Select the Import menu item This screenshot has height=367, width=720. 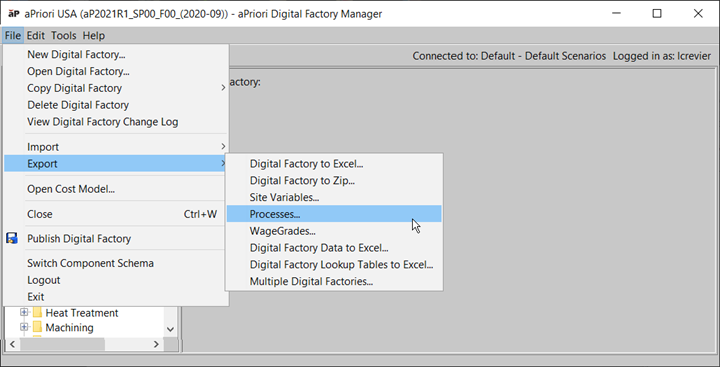[x=116, y=147]
